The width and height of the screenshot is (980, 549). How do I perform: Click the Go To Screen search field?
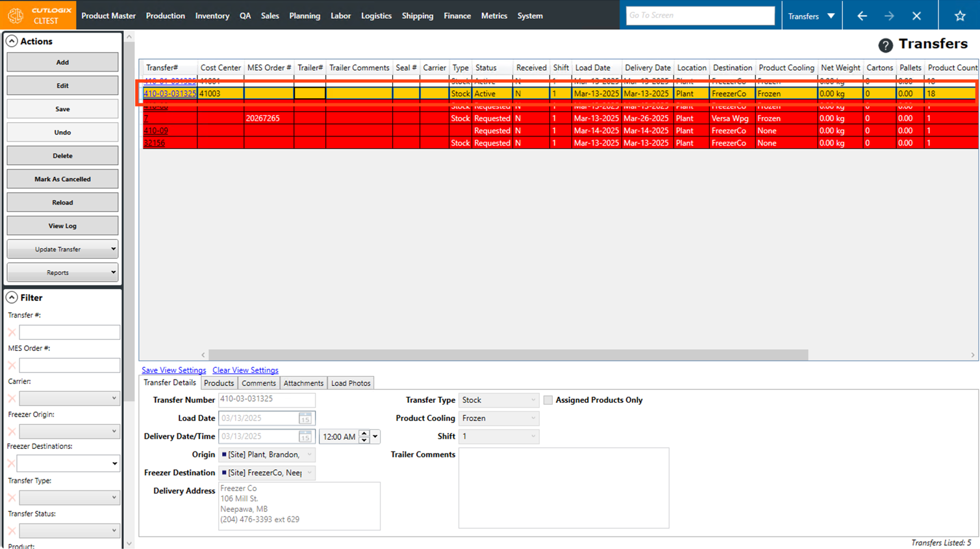pyautogui.click(x=699, y=16)
